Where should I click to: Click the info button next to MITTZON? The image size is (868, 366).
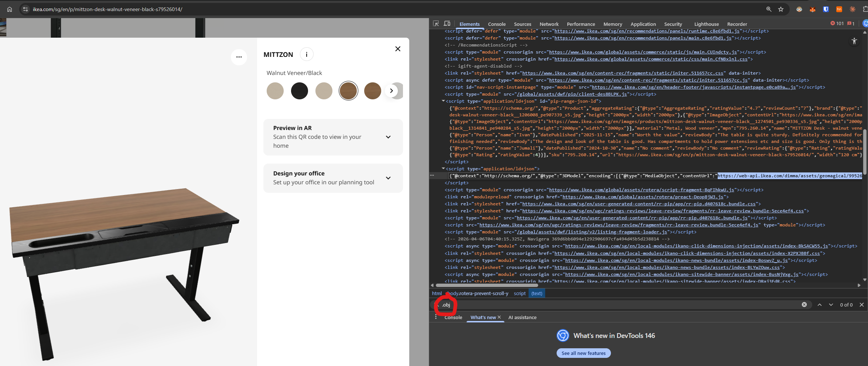[307, 55]
